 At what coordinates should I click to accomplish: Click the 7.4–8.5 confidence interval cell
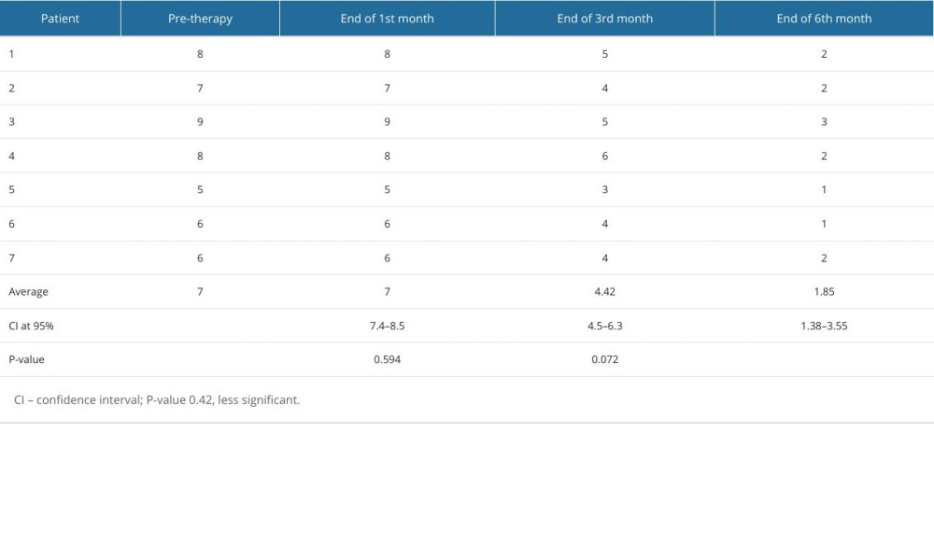click(x=388, y=326)
